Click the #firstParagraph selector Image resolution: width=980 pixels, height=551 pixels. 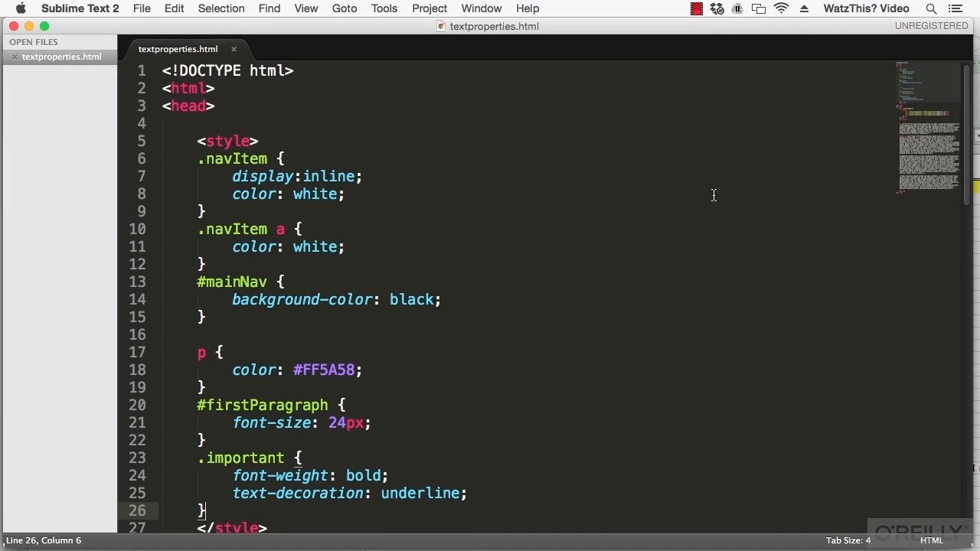point(263,405)
